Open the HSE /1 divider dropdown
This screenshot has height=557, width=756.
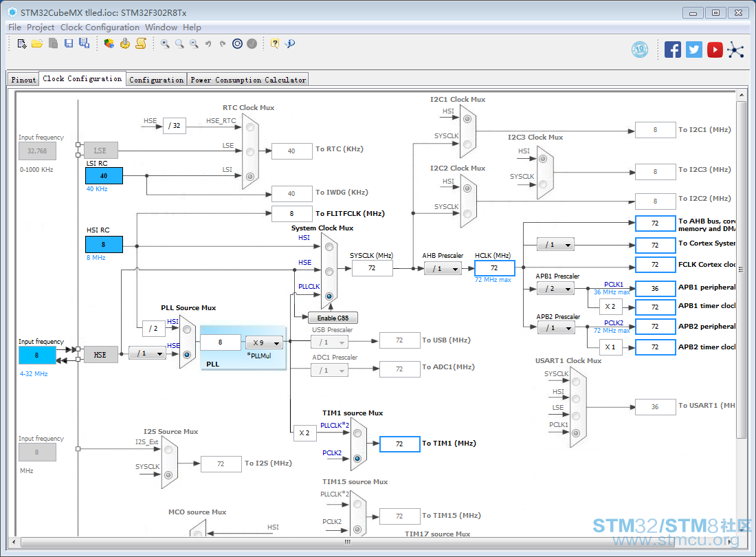tap(148, 353)
